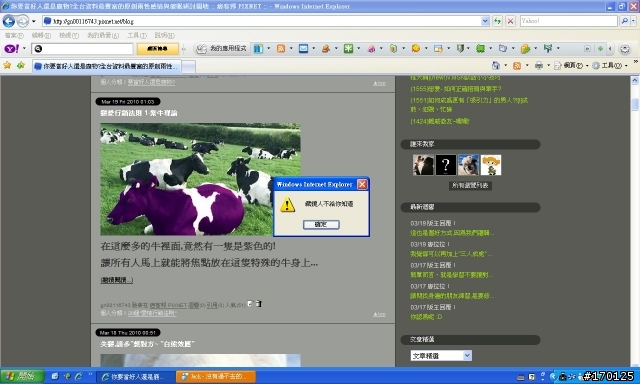This screenshot has height=384, width=640.
Task: Click the green comment link under first 03/19 entry
Action: tap(452, 233)
